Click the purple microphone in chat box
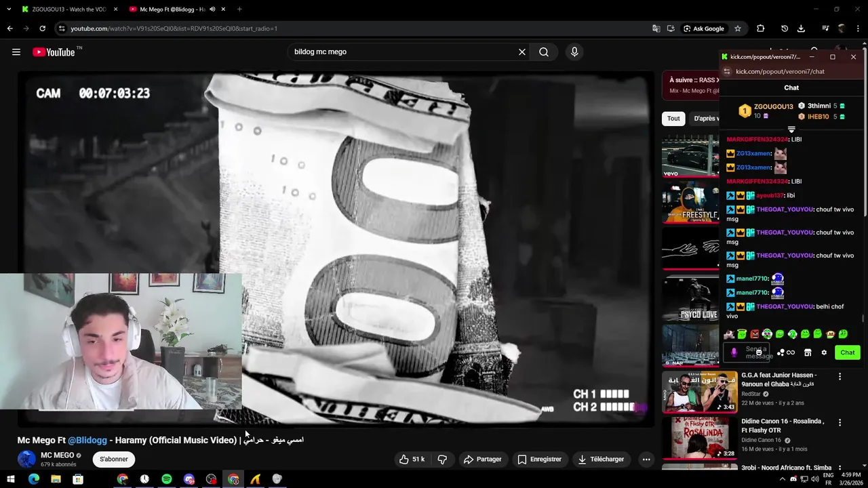Screen dimensions: 868x488 coord(734,352)
